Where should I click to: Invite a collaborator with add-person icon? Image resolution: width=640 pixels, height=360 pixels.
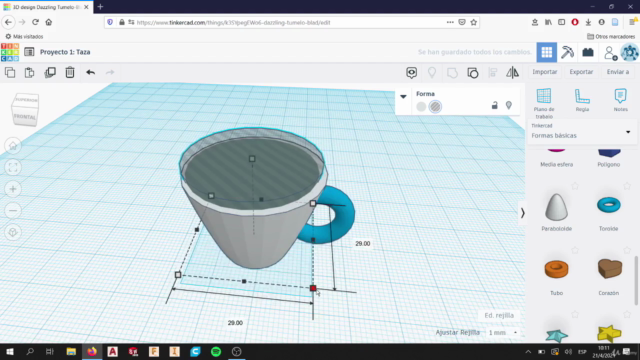tap(610, 53)
